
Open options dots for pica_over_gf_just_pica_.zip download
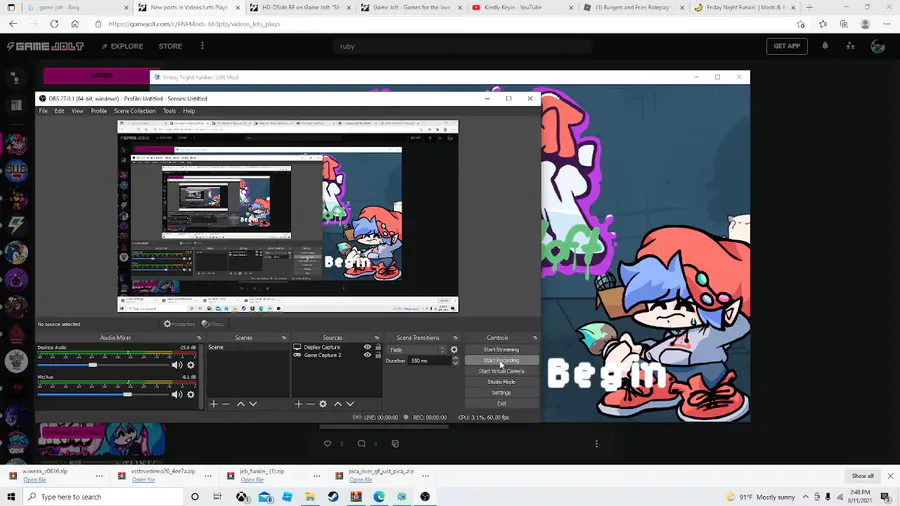pos(425,476)
